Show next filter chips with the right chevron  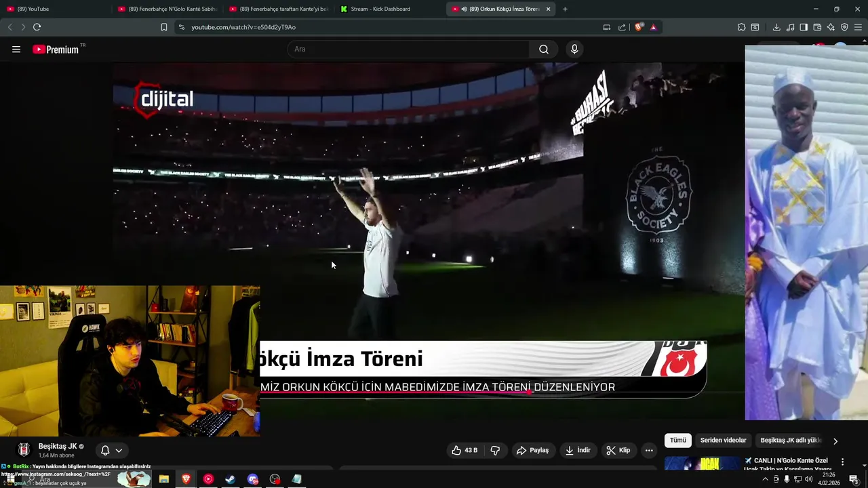click(x=835, y=441)
